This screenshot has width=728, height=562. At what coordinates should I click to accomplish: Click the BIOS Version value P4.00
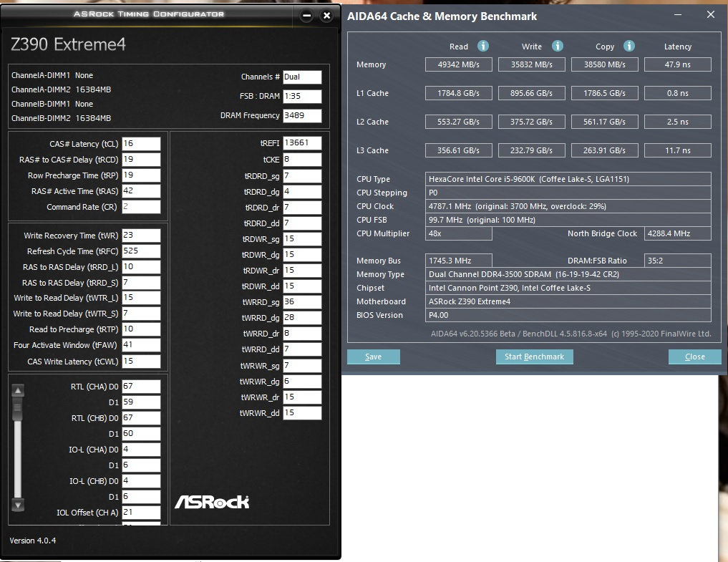[x=568, y=315]
